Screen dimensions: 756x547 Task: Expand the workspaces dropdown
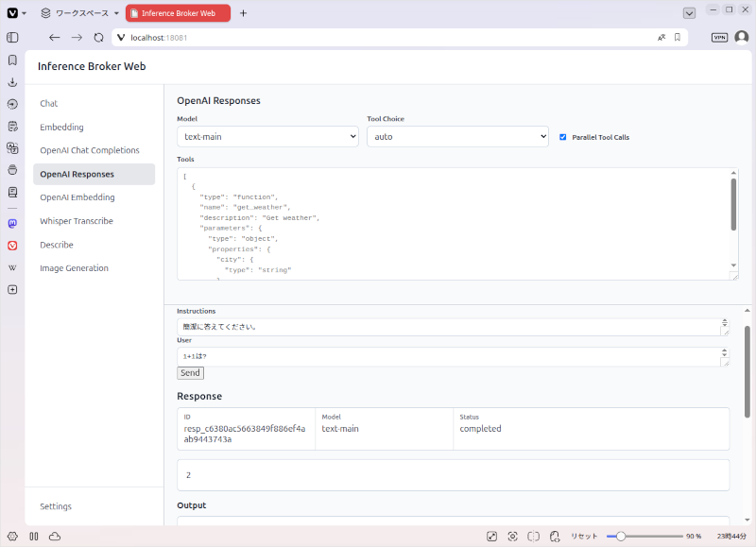tap(80, 13)
